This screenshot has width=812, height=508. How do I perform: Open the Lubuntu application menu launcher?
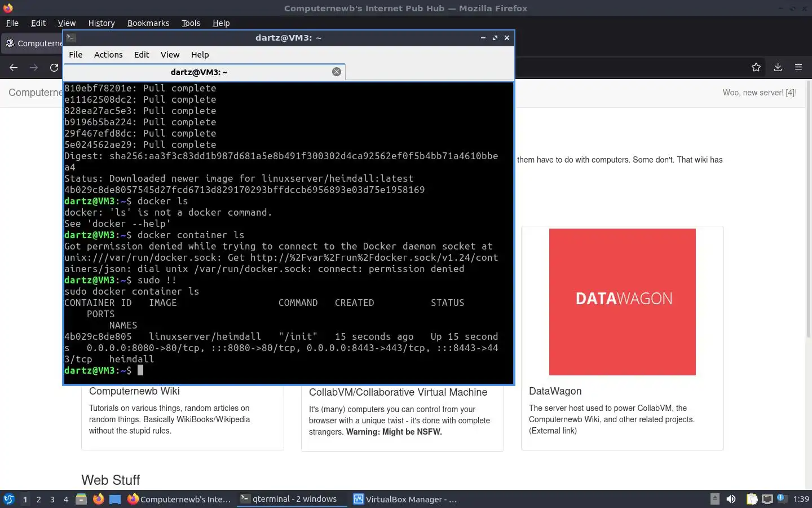(x=9, y=499)
